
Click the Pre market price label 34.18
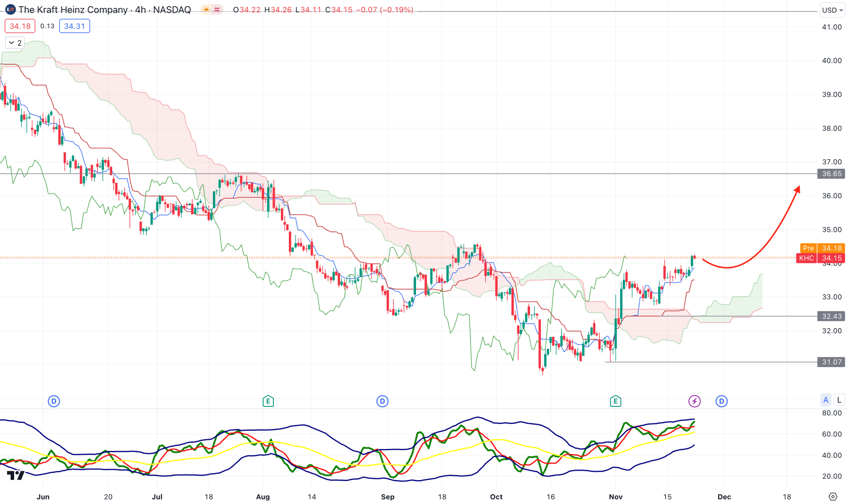click(x=822, y=248)
